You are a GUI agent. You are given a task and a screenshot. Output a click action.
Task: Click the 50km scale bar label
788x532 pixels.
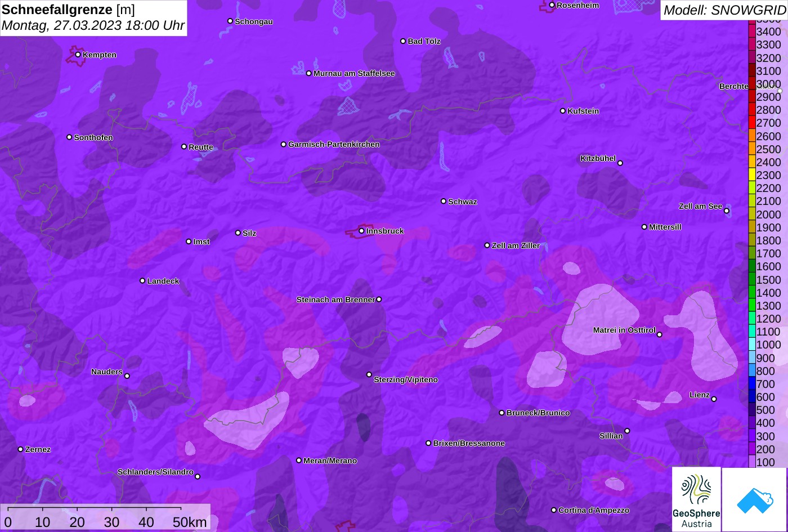(x=190, y=522)
